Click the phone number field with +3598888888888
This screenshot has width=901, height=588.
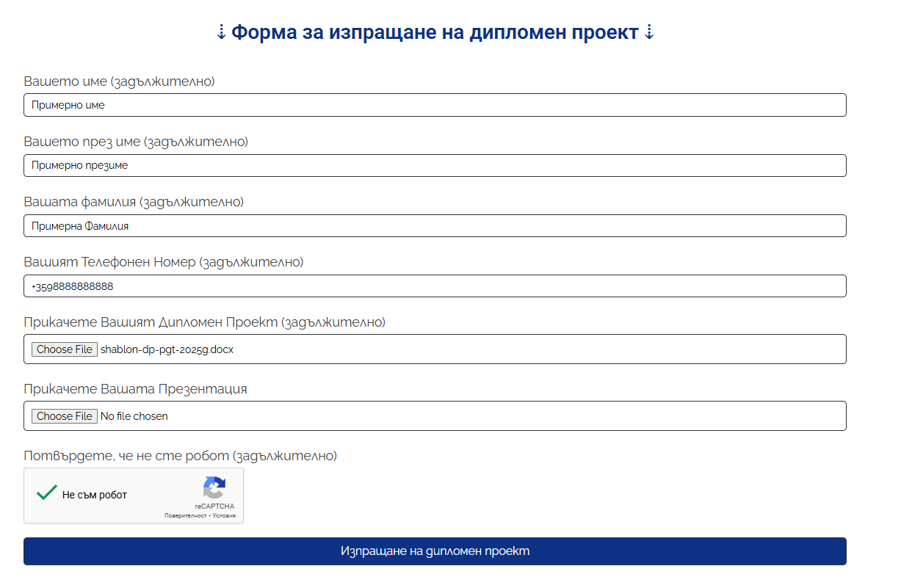coord(435,286)
